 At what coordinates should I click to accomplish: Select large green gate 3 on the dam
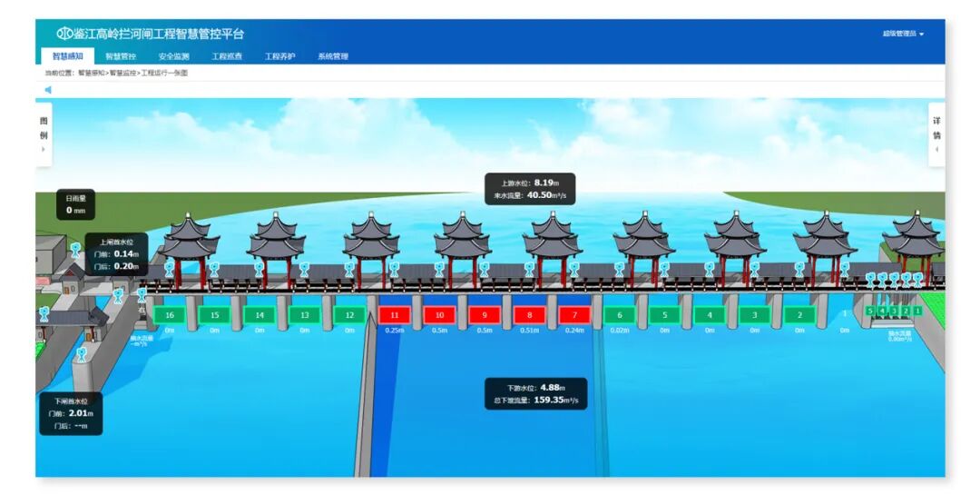pyautogui.click(x=754, y=315)
